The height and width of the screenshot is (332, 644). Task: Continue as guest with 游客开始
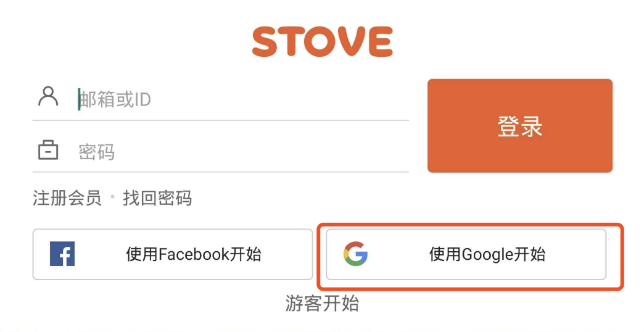pos(322,304)
